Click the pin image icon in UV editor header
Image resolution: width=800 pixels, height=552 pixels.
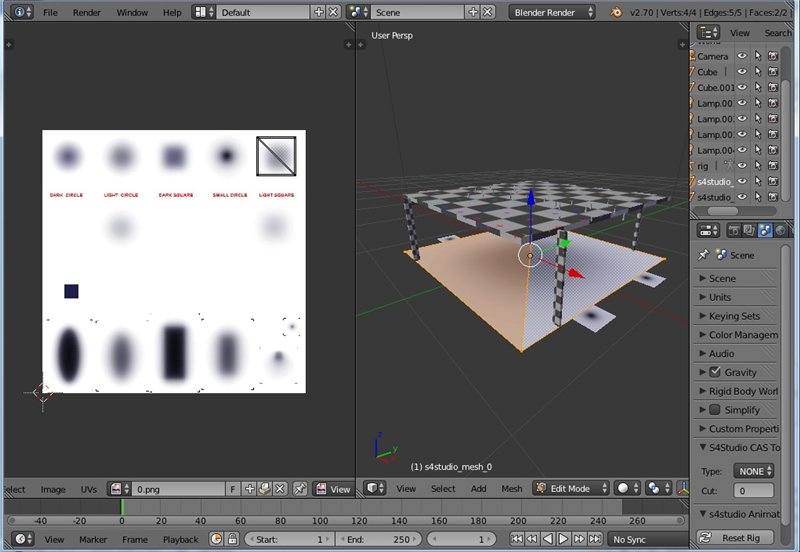(x=299, y=489)
